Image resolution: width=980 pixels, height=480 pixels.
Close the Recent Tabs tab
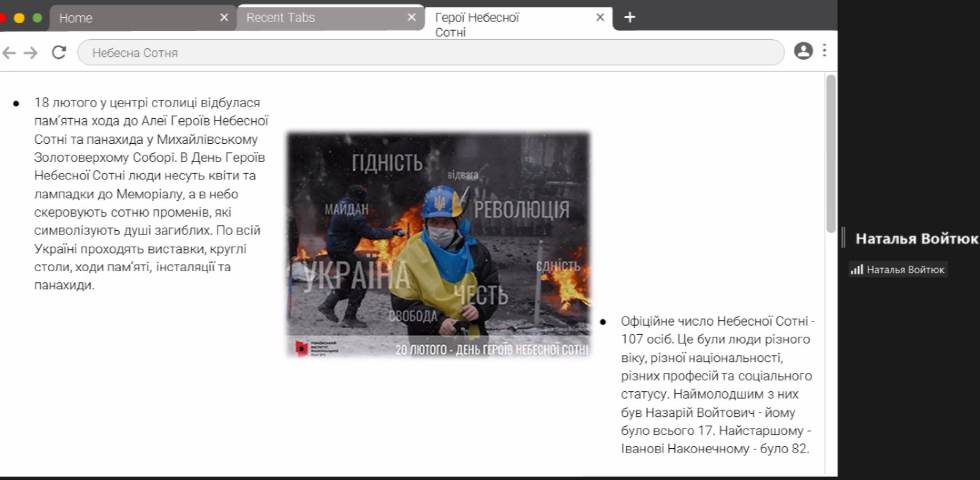412,18
